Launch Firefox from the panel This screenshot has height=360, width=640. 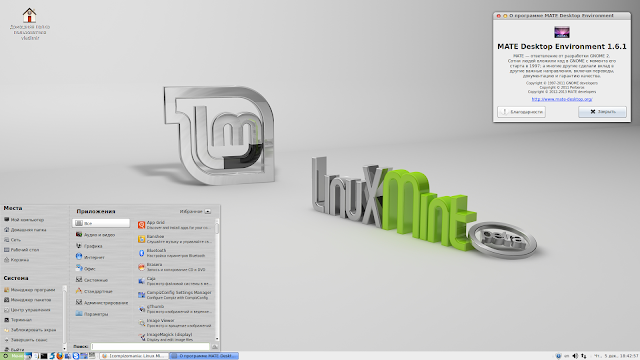(x=60, y=356)
